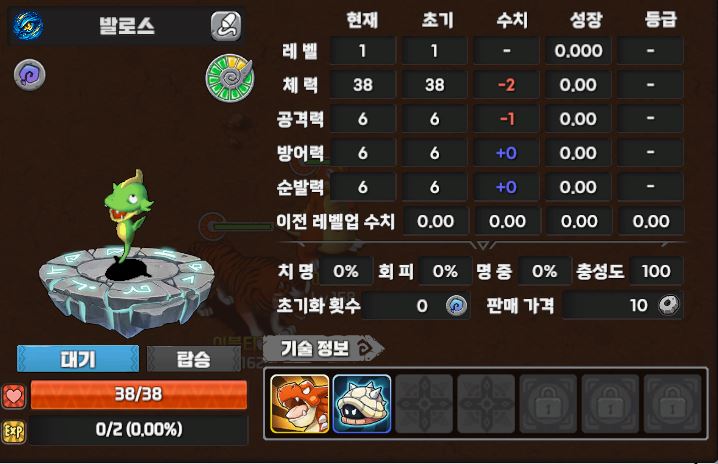Click the reset count spiral coin icon
Image resolution: width=718 pixels, height=464 pixels.
coord(457,305)
